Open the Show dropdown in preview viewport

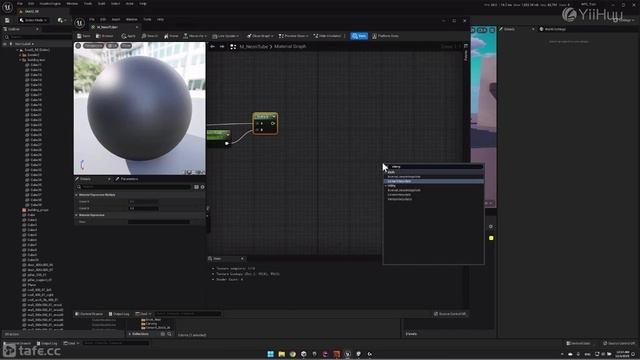126,46
